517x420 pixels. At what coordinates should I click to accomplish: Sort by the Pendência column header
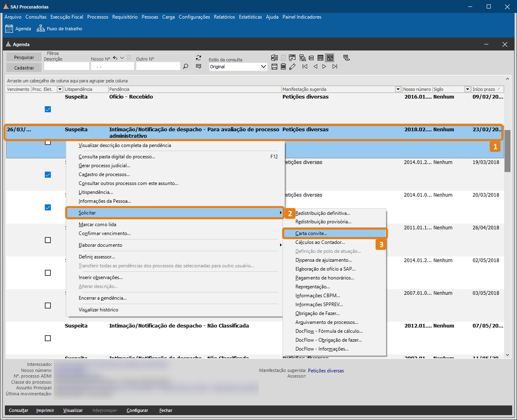click(x=195, y=89)
